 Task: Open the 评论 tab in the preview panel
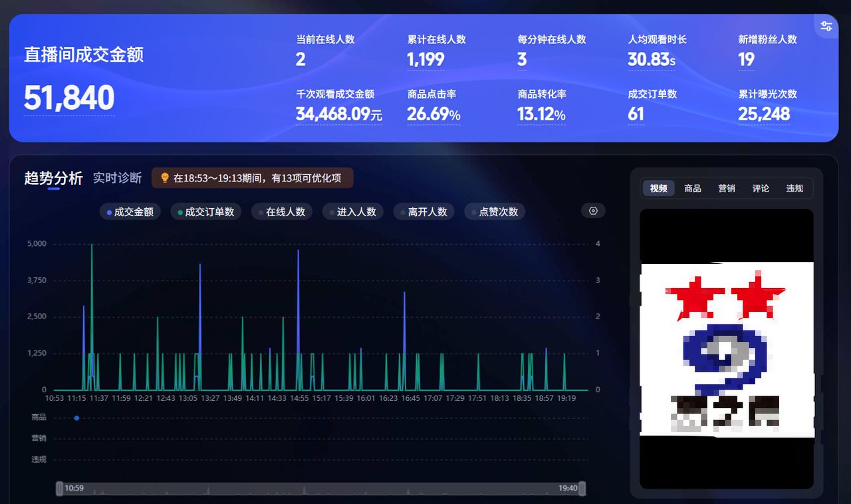(x=761, y=189)
